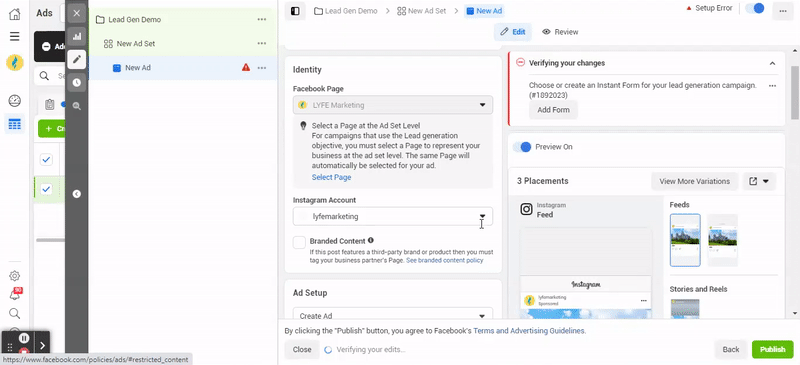Select the New Ad breadcrumb

[484, 11]
